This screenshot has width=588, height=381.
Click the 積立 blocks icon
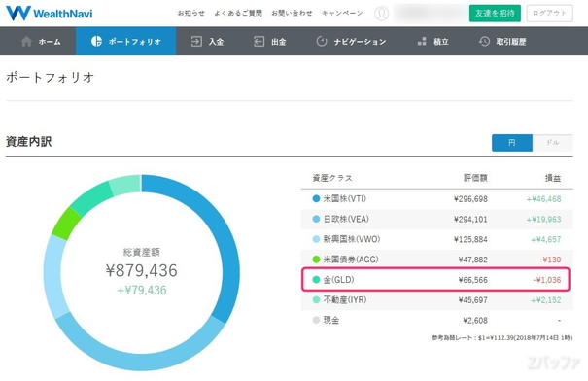point(422,41)
